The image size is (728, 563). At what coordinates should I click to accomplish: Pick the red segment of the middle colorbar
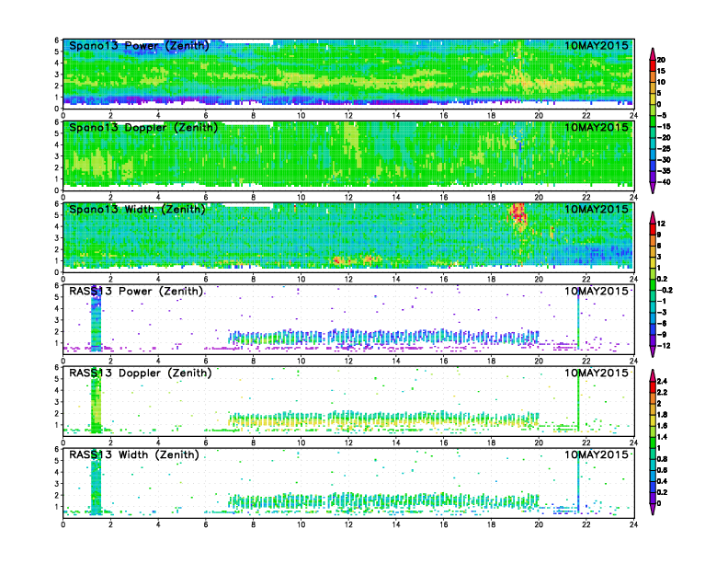point(653,229)
